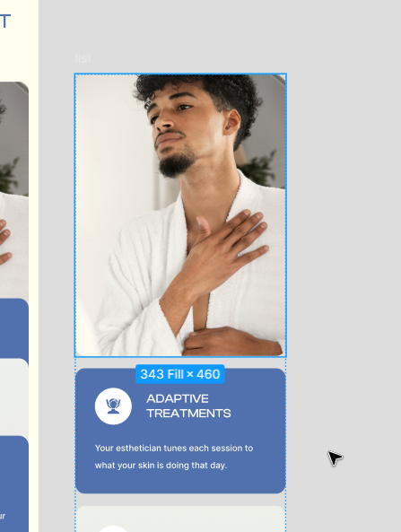This screenshot has height=532, width=401.
Task: Select the selected photo of man in robe
Action: pos(180,215)
